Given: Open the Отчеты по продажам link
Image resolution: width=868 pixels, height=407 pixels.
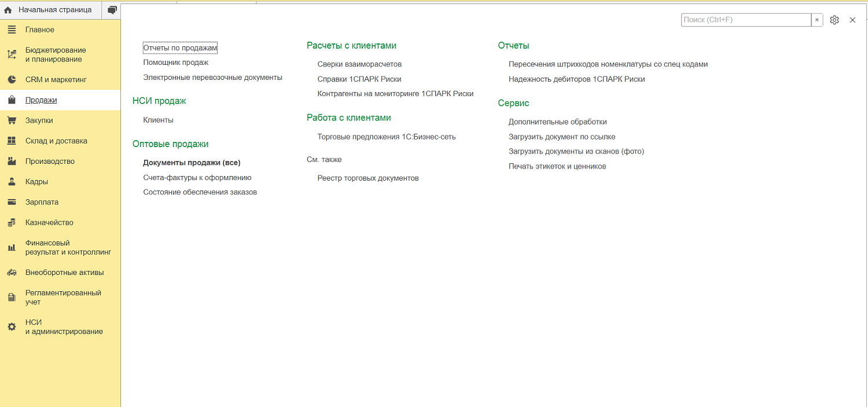Looking at the screenshot, I should [180, 47].
